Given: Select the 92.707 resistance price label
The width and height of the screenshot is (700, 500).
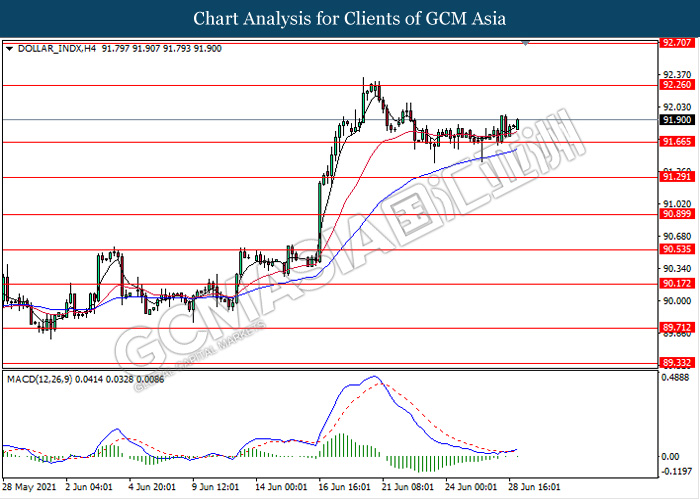Looking at the screenshot, I should click(677, 43).
